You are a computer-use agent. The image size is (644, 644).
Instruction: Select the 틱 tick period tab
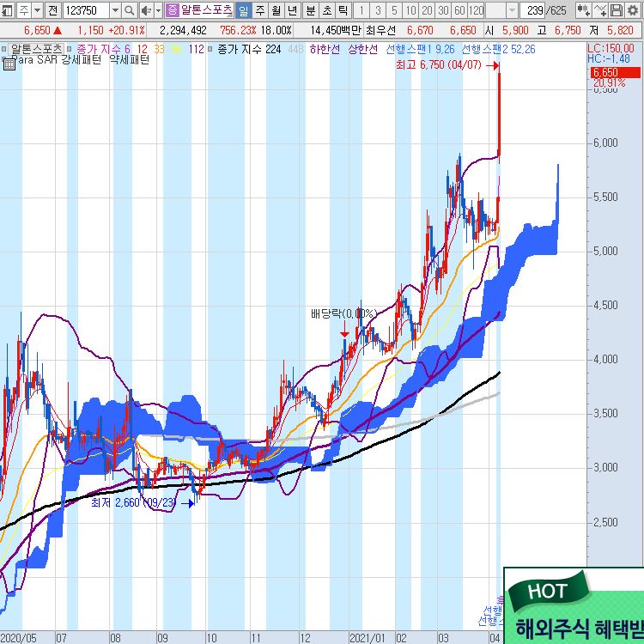click(x=343, y=10)
